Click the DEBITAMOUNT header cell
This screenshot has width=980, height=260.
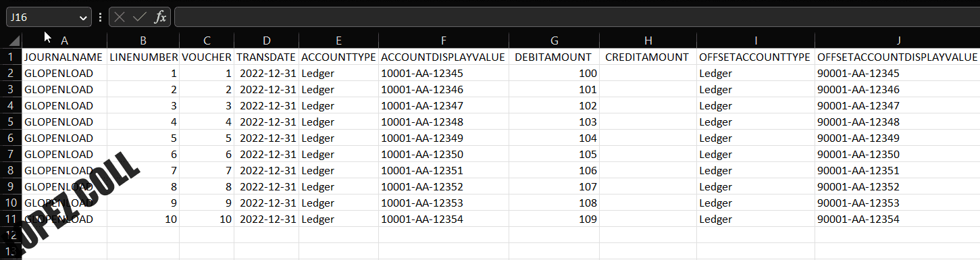[553, 57]
